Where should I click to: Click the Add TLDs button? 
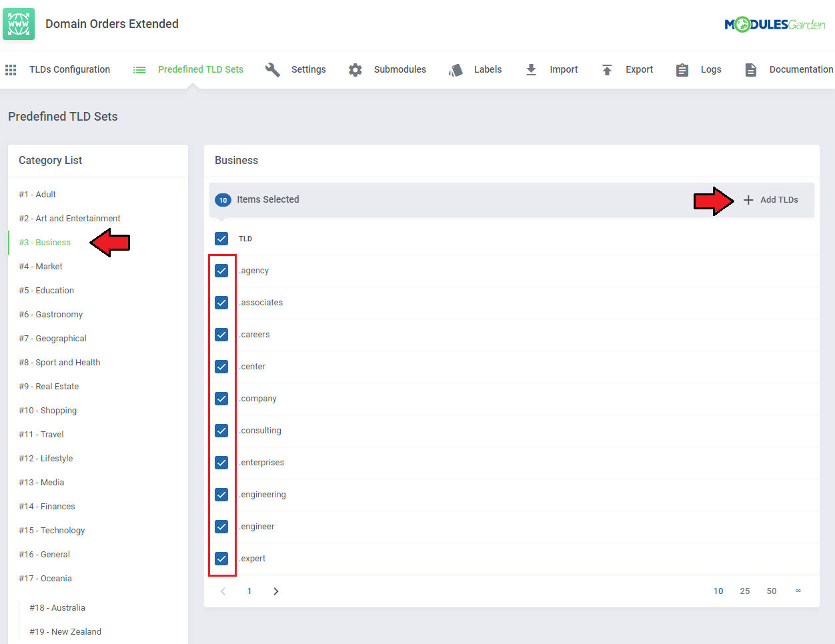(771, 200)
